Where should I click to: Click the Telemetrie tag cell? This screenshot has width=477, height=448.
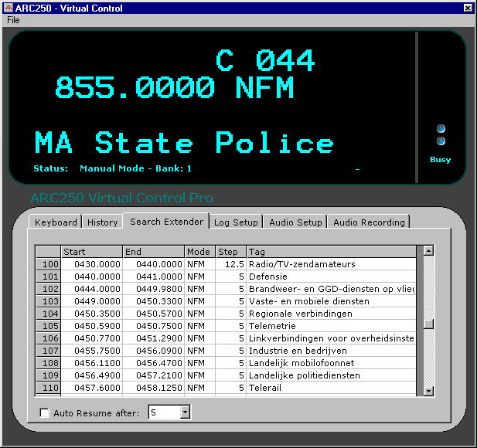(x=332, y=326)
